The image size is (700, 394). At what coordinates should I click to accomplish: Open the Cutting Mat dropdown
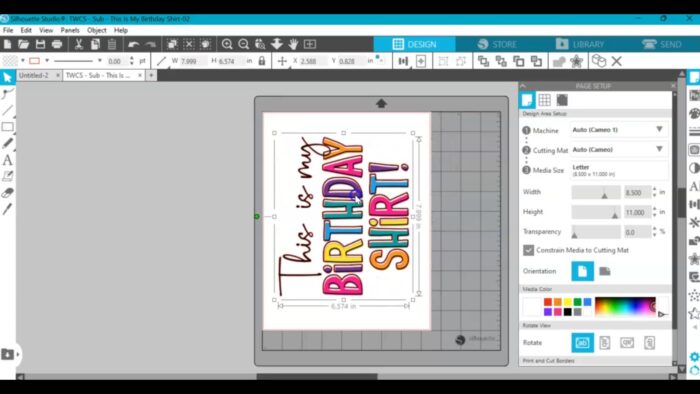[x=619, y=149]
